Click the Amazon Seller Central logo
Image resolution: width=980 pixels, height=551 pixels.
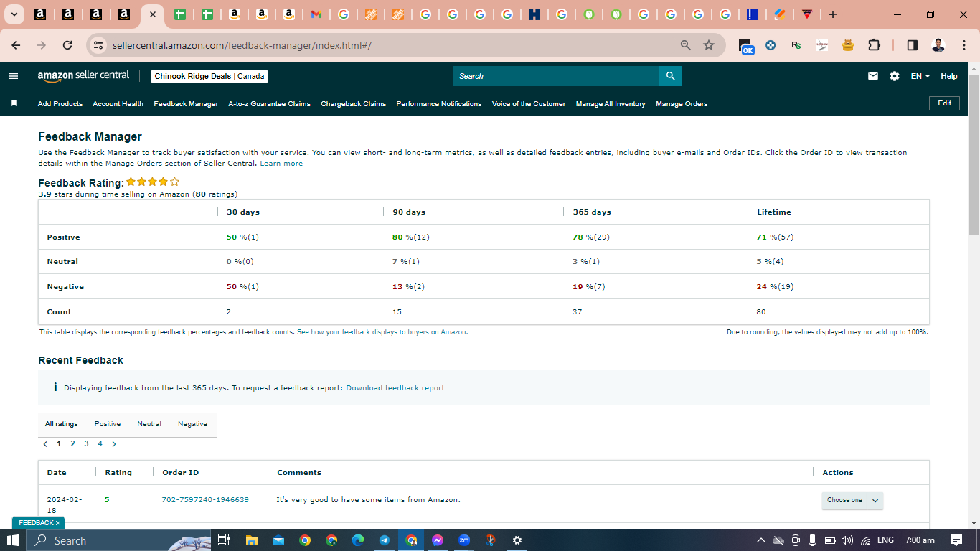[83, 75]
